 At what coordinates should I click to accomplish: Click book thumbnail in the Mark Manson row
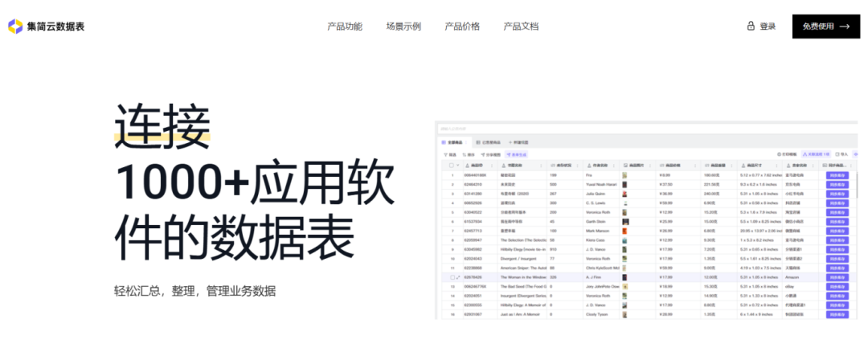[x=625, y=231]
